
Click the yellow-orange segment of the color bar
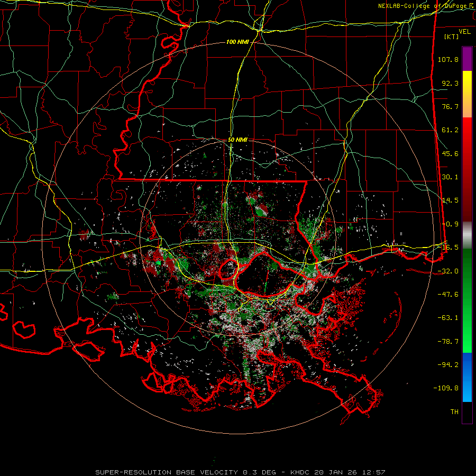467,94
